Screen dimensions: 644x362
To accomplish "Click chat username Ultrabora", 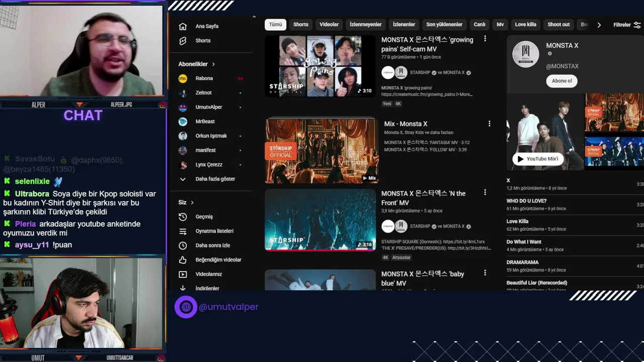I will click(x=32, y=194).
